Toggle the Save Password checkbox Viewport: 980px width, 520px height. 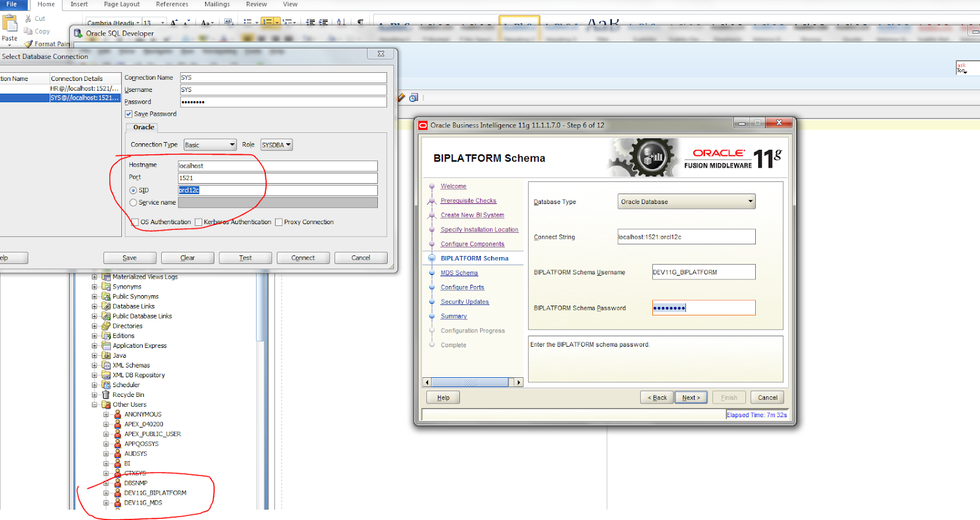[x=129, y=114]
